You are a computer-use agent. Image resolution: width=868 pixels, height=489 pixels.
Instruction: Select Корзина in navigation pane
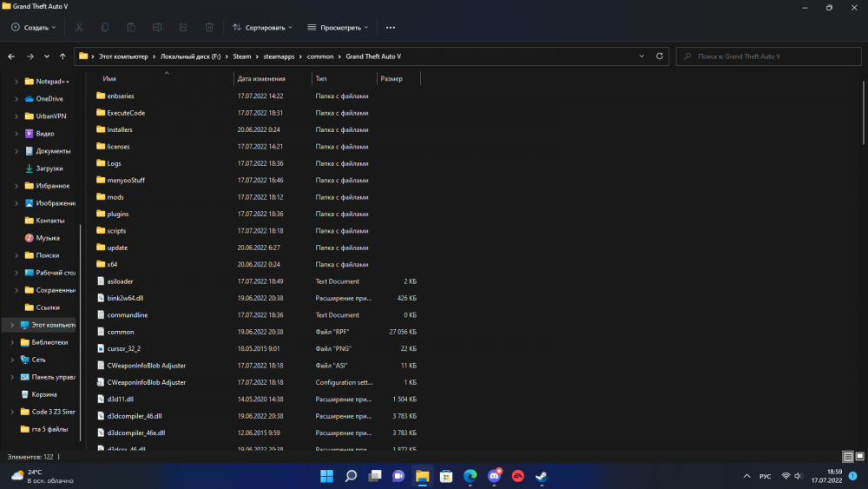44,394
